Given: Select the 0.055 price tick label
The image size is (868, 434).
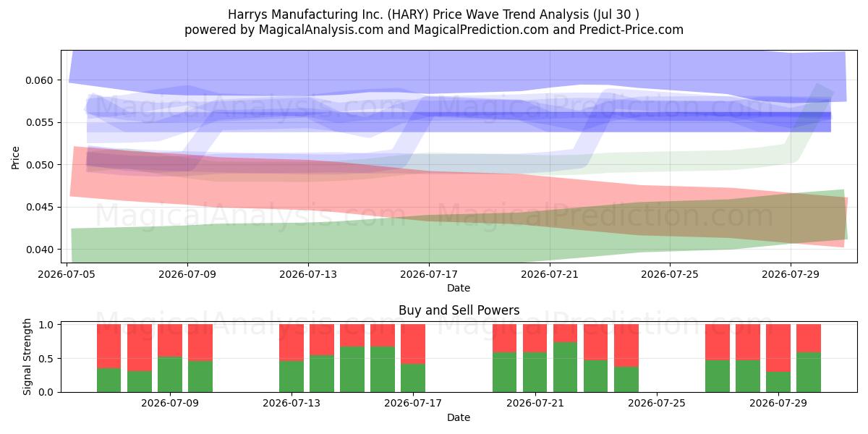Looking at the screenshot, I should pos(41,122).
